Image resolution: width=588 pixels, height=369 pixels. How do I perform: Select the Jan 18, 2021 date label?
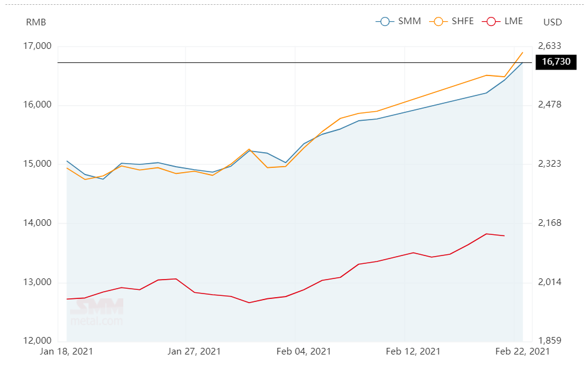(66, 351)
